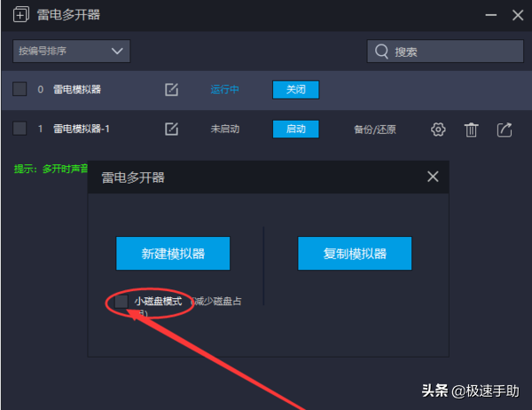
Task: Close the 雷电多开器 popup dialog
Action: tap(433, 177)
